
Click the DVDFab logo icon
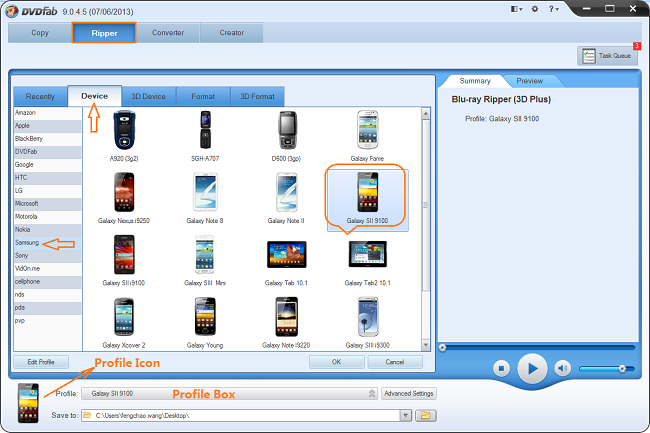coord(11,11)
